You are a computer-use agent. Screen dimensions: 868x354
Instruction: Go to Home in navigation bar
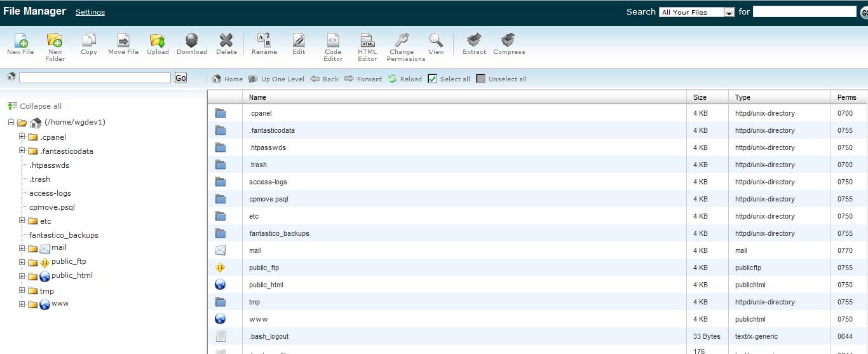[x=227, y=79]
